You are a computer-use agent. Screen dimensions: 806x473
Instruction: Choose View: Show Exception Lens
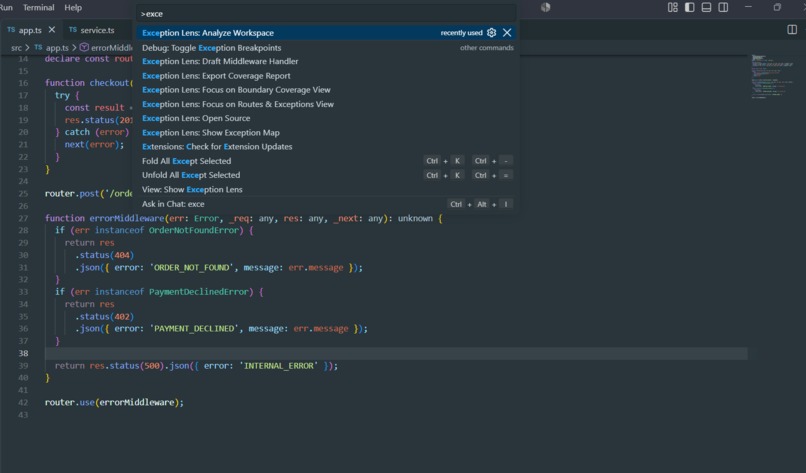coord(327,189)
